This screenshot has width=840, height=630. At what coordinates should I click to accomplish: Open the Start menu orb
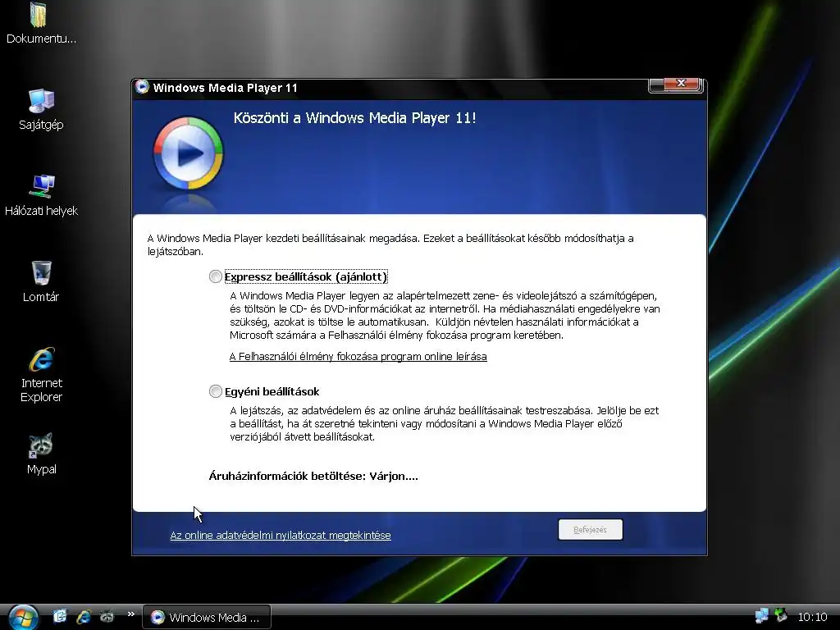22,618
